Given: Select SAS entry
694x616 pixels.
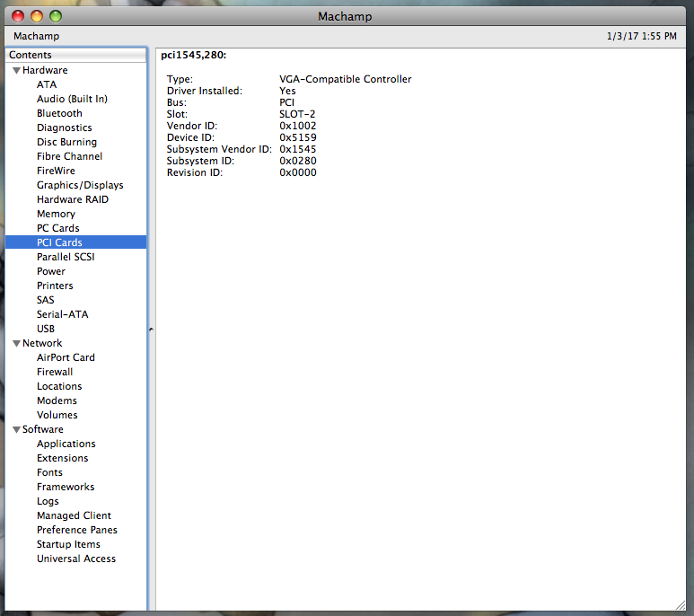Looking at the screenshot, I should [45, 300].
